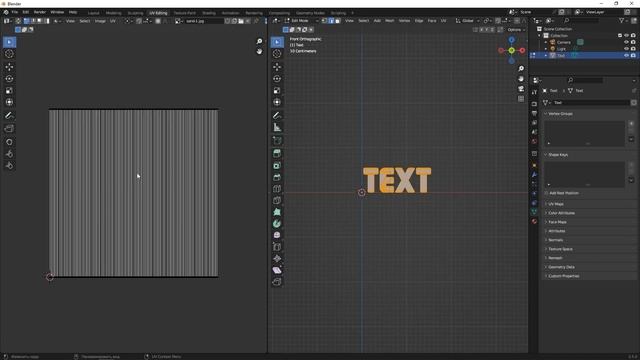640x360 pixels.
Task: Select the Inset Faces tool
Action: click(x=277, y=166)
